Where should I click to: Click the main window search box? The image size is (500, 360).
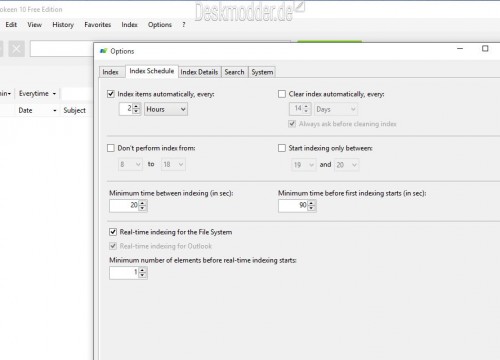62,49
